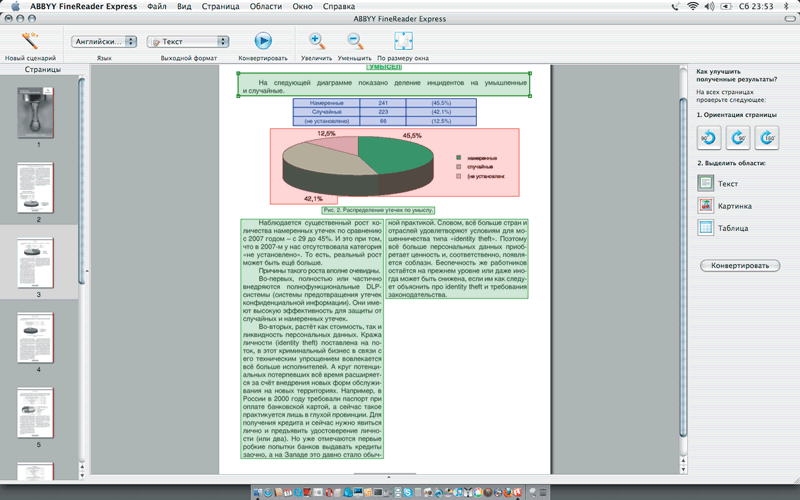This screenshot has height=500, width=800.
Task: Open the Файл menu
Action: [x=156, y=6]
